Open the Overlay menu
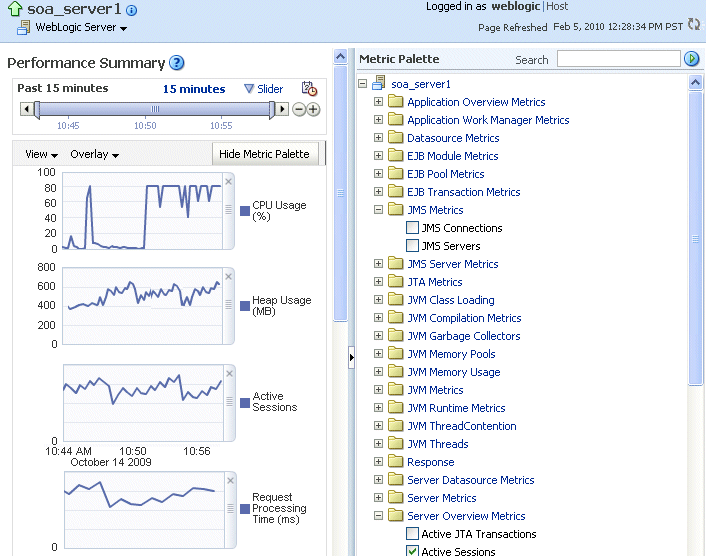 click(95, 154)
